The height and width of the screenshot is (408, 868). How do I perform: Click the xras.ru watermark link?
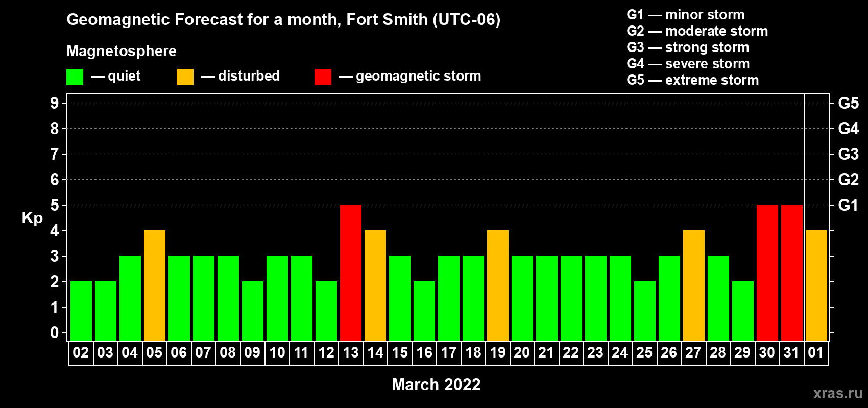pyautogui.click(x=837, y=393)
